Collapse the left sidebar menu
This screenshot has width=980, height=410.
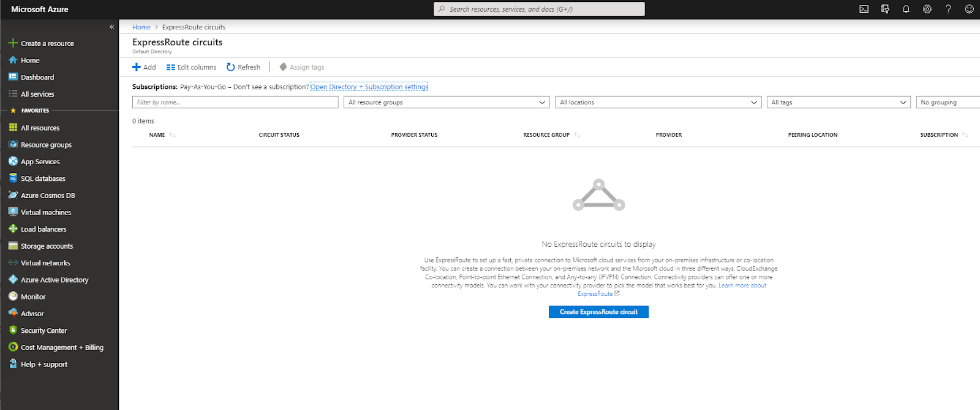coord(111,27)
